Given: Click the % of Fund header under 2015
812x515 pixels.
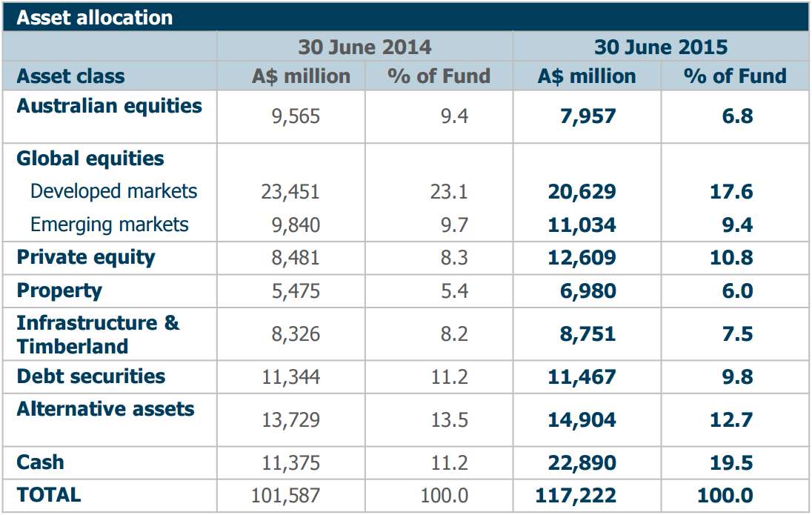Looking at the screenshot, I should [x=733, y=75].
